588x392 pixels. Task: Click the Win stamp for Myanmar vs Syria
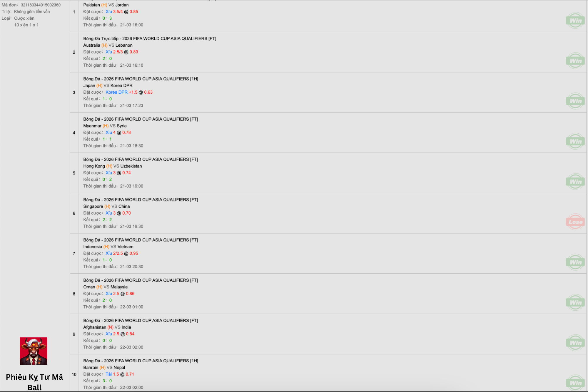(575, 141)
